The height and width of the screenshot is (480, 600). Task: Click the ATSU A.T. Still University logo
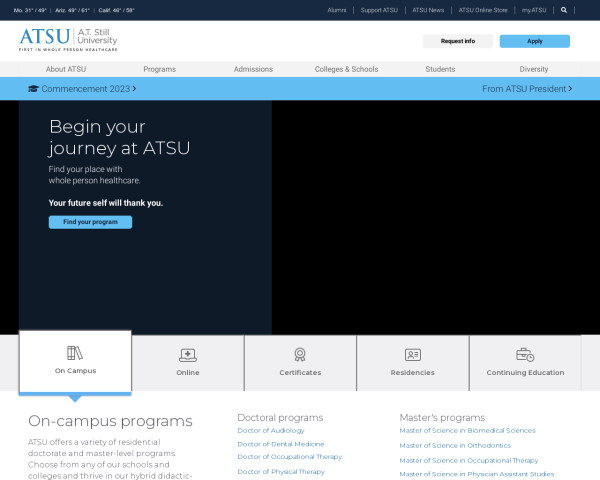click(x=68, y=39)
